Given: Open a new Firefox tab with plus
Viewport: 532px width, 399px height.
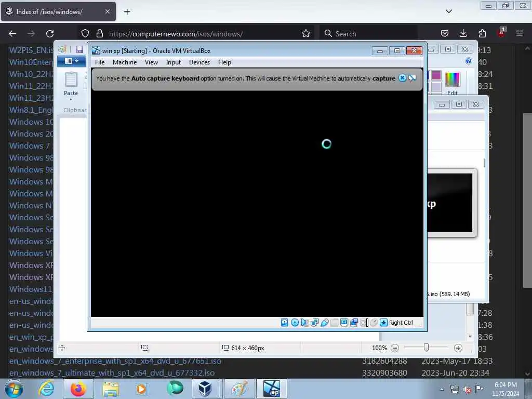Looking at the screenshot, I should (127, 12).
